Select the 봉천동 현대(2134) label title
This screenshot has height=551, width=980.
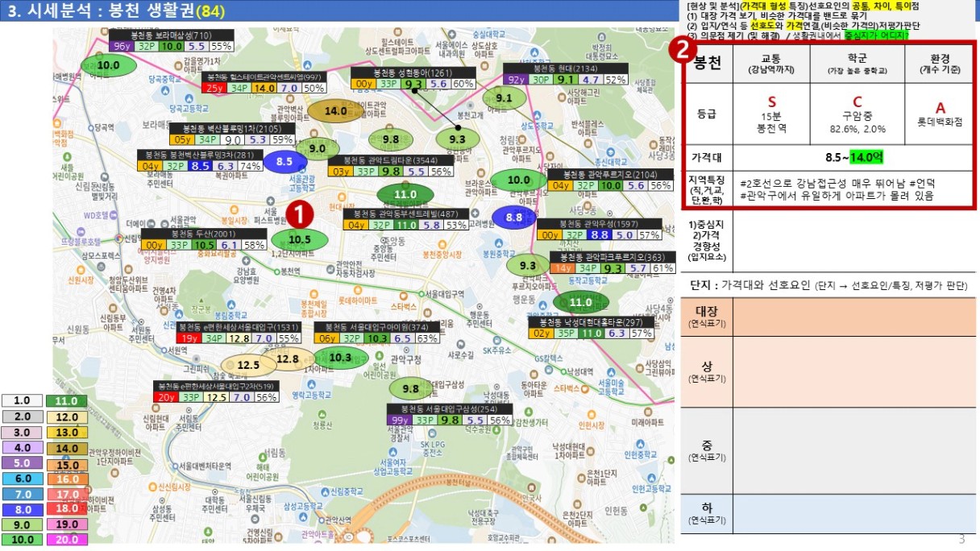point(564,68)
